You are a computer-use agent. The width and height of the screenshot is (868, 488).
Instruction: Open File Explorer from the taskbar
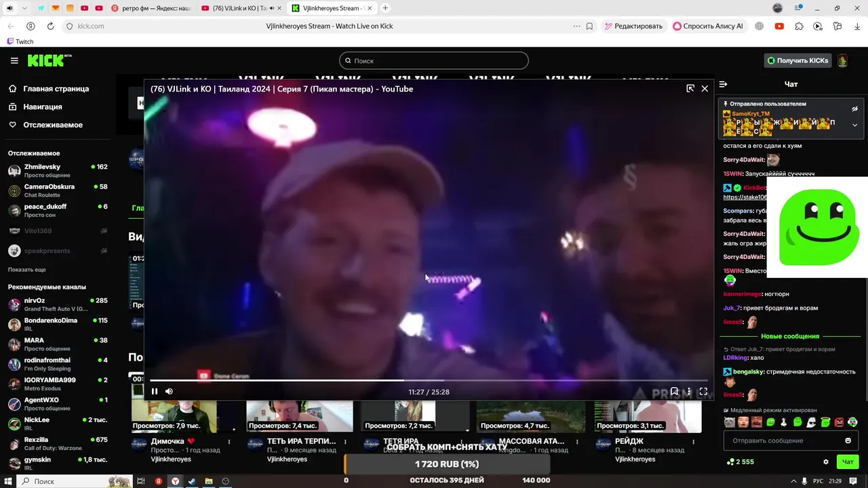209,481
